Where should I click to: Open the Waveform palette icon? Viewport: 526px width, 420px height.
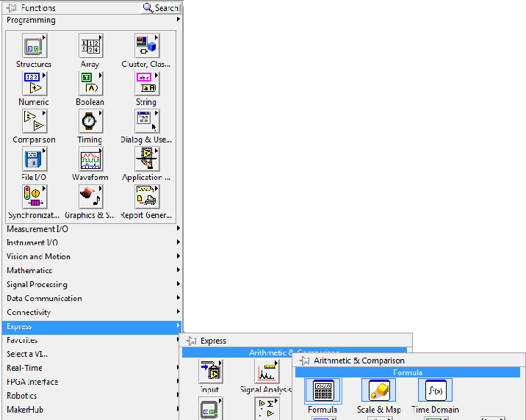point(90,159)
